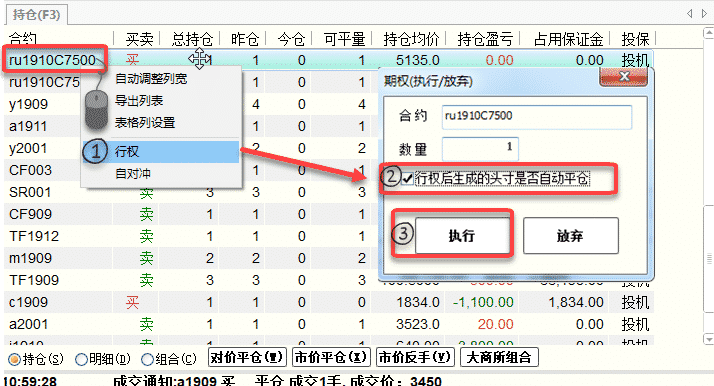This screenshot has height=386, width=714.
Task: Select the 组合(C) radio button
Action: (x=147, y=359)
